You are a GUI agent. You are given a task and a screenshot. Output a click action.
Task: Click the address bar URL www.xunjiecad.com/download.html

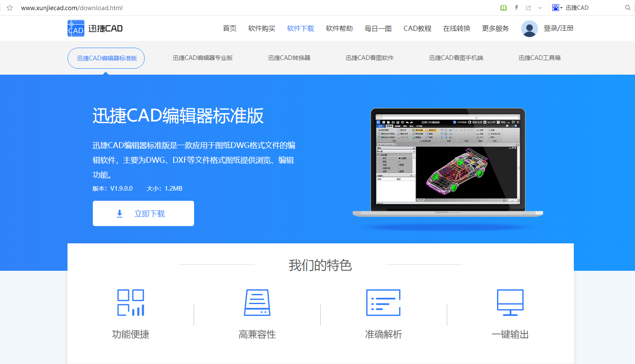click(72, 8)
